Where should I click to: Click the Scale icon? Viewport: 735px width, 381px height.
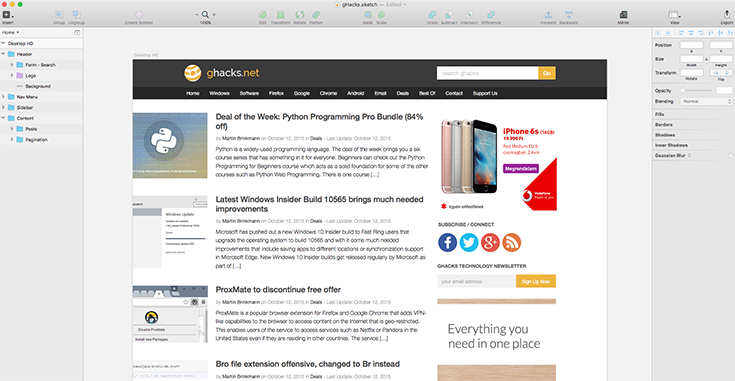(382, 15)
